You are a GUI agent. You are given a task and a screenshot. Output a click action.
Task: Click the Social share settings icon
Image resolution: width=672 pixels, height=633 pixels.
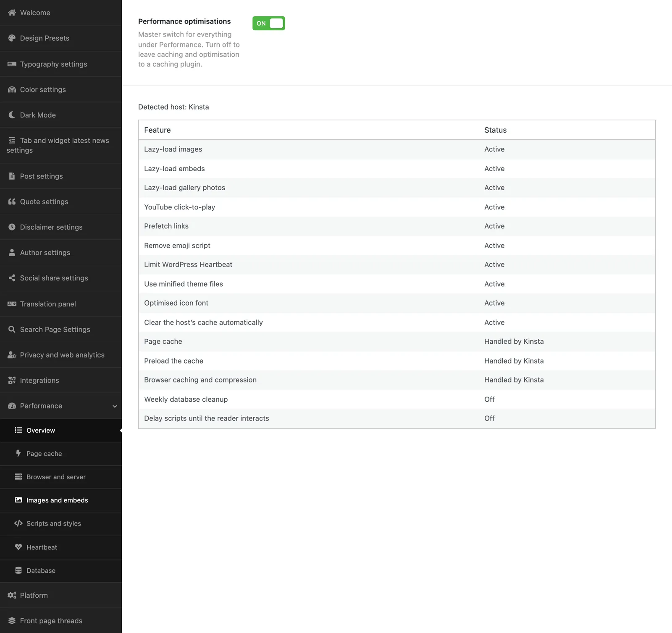pyautogui.click(x=12, y=278)
